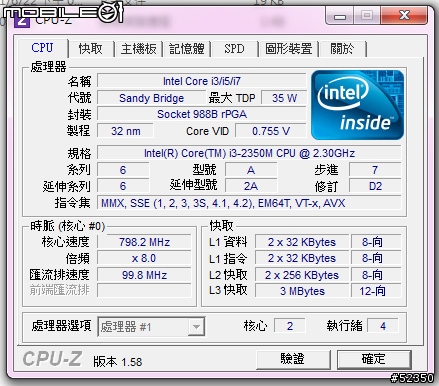Click the name field Intel Core i3/i5/i7

tap(202, 81)
